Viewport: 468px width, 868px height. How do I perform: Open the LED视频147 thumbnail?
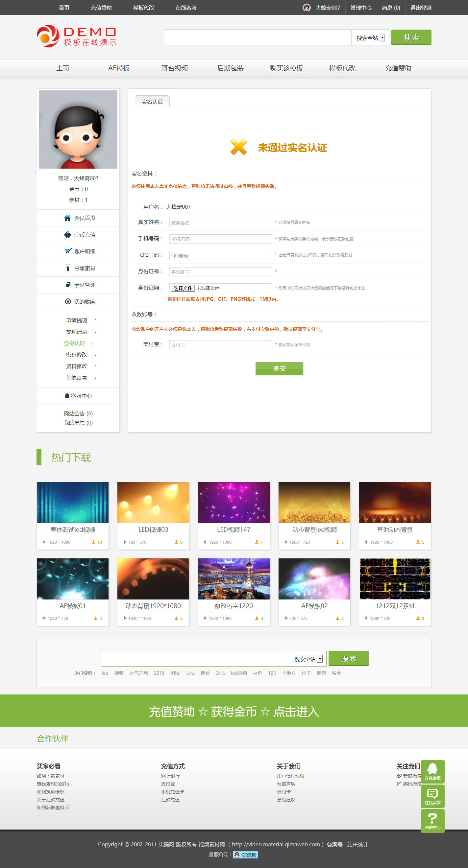point(234,503)
